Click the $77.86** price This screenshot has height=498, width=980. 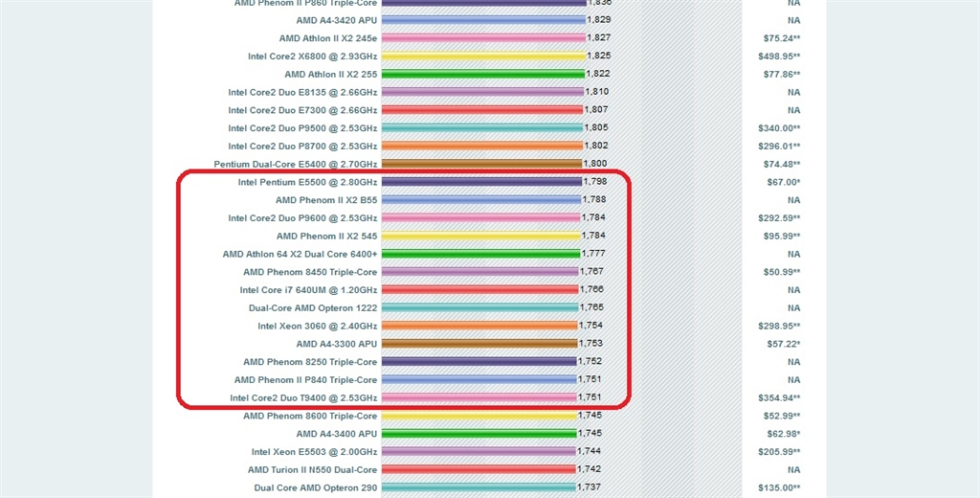click(x=782, y=75)
